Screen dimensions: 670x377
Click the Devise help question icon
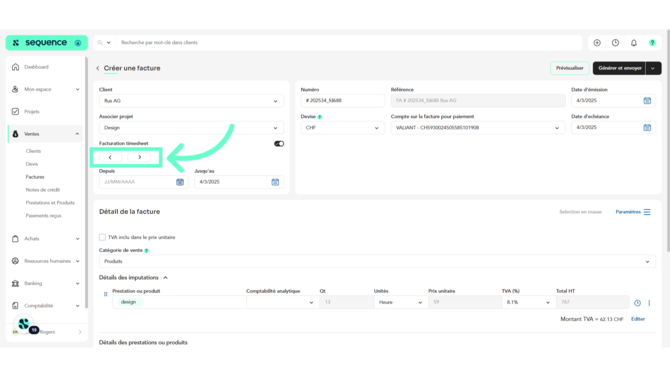(320, 117)
